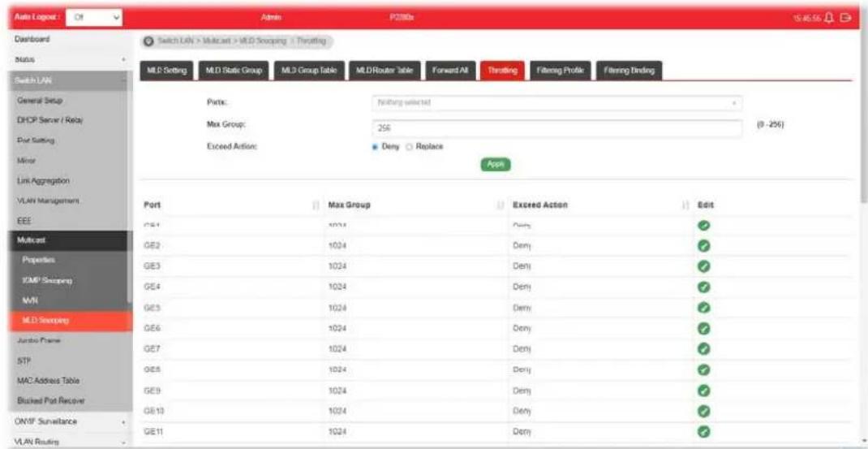Sort by Exceed Action column sort icon
This screenshot has width=868, height=449.
685,205
